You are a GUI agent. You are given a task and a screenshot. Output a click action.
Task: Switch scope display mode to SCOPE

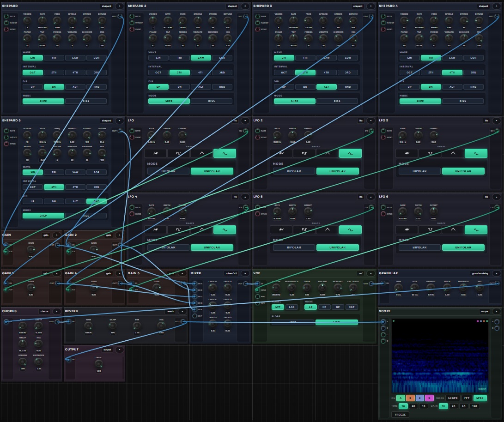point(453,398)
